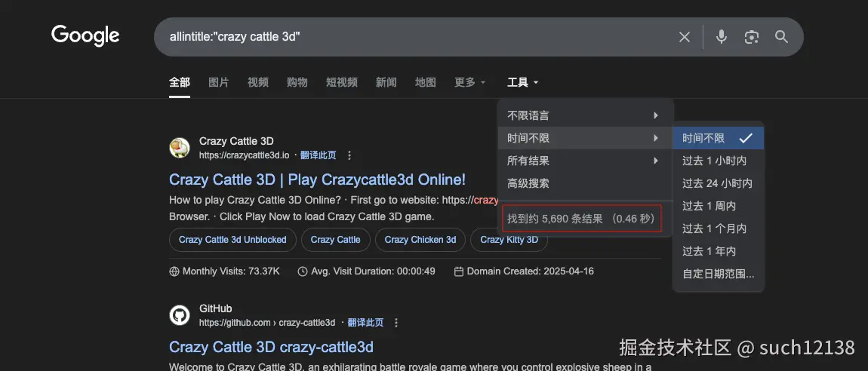Click the Google logo

pos(85,36)
